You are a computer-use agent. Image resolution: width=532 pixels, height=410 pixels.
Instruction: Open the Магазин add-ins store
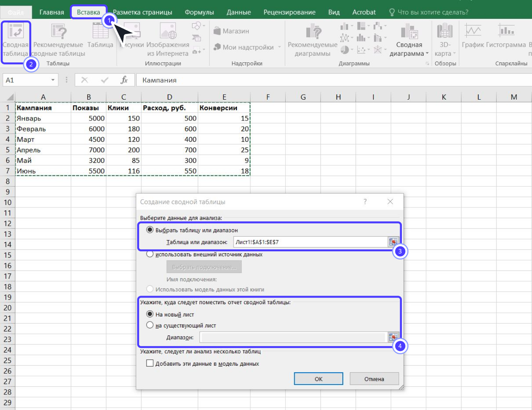(x=232, y=31)
